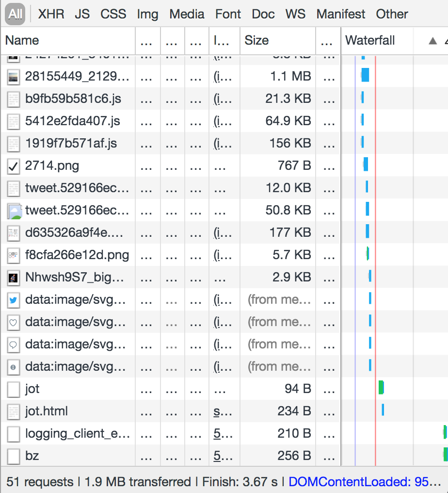The height and width of the screenshot is (493, 448).
Task: Click waterfall bar of 1.1 MB row
Action: (365, 75)
